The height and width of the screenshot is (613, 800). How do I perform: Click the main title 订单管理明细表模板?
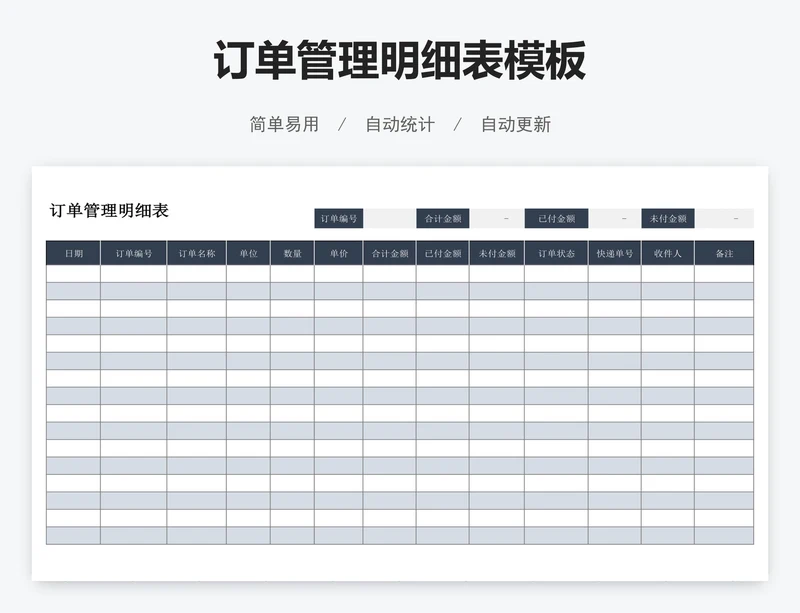click(x=399, y=60)
